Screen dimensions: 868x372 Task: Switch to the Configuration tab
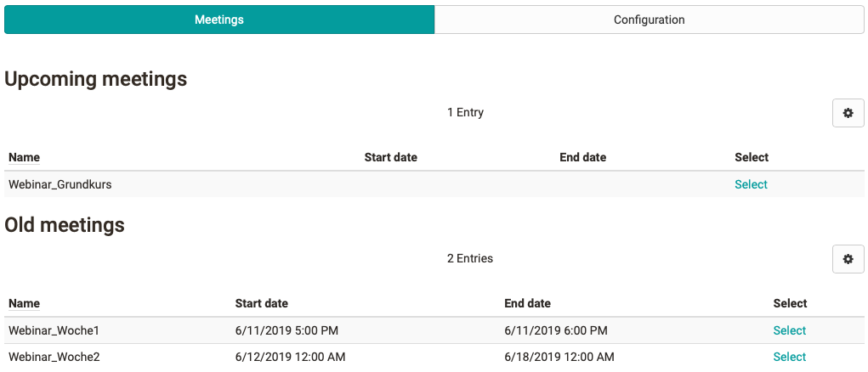(x=649, y=20)
